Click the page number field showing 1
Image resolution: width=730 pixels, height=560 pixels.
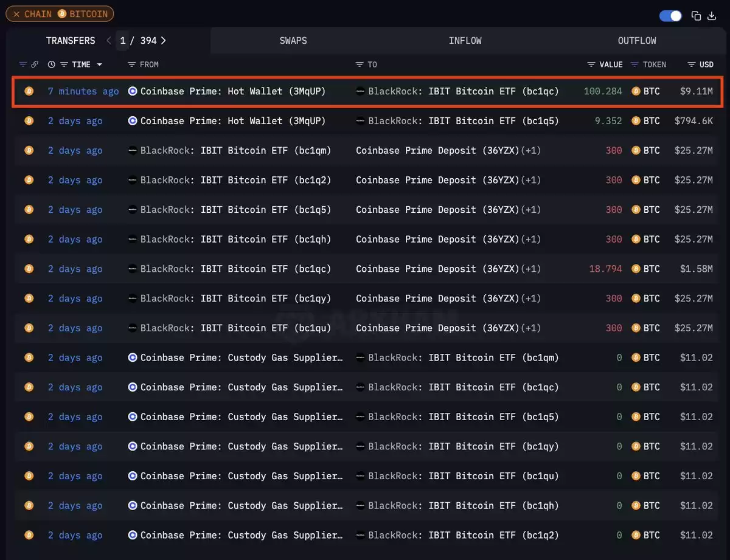123,41
